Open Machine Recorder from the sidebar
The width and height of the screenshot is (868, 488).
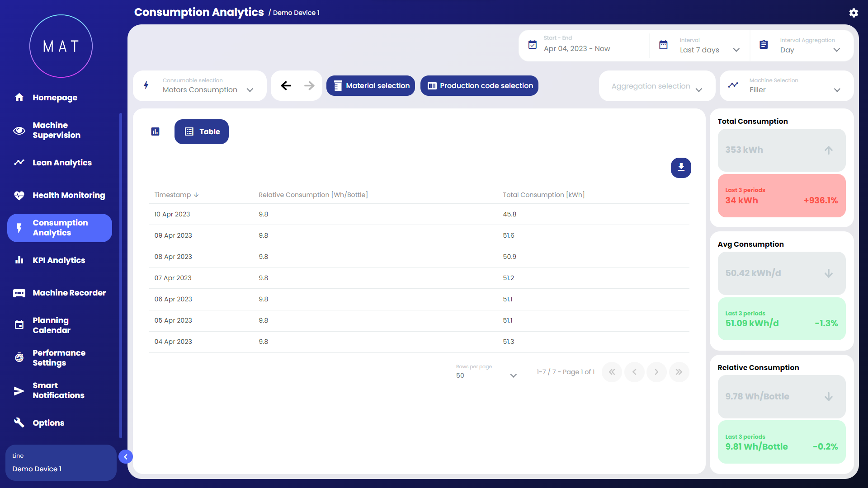(x=69, y=293)
